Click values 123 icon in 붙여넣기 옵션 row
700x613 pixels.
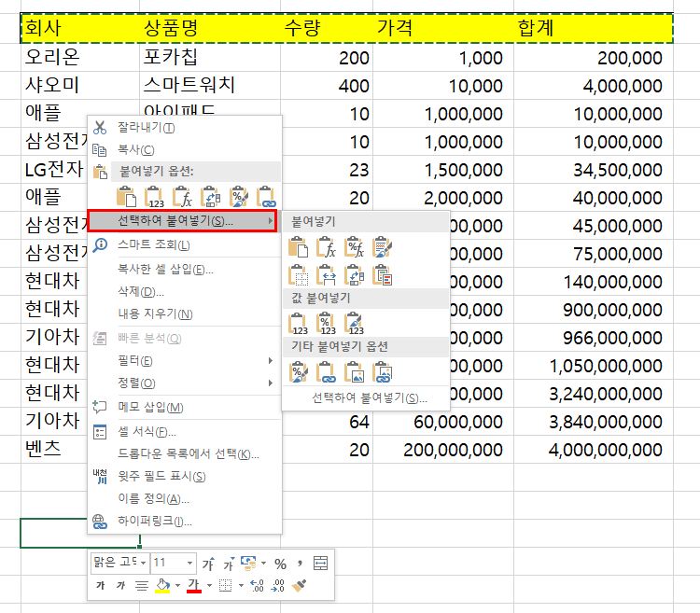[x=154, y=197]
